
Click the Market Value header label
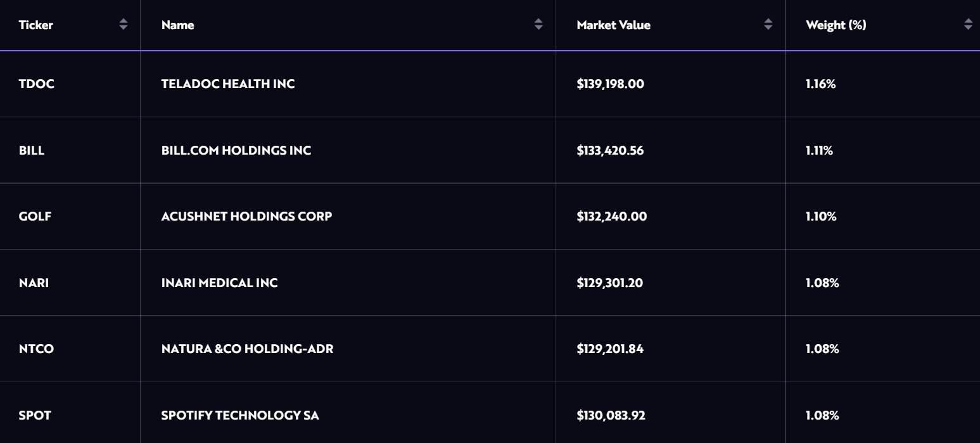(x=613, y=25)
